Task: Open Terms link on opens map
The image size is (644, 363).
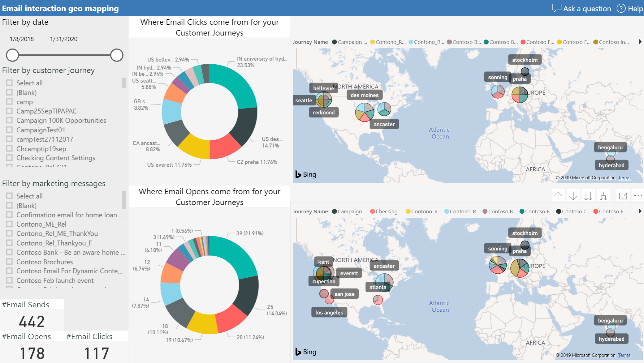Action: coord(624,355)
